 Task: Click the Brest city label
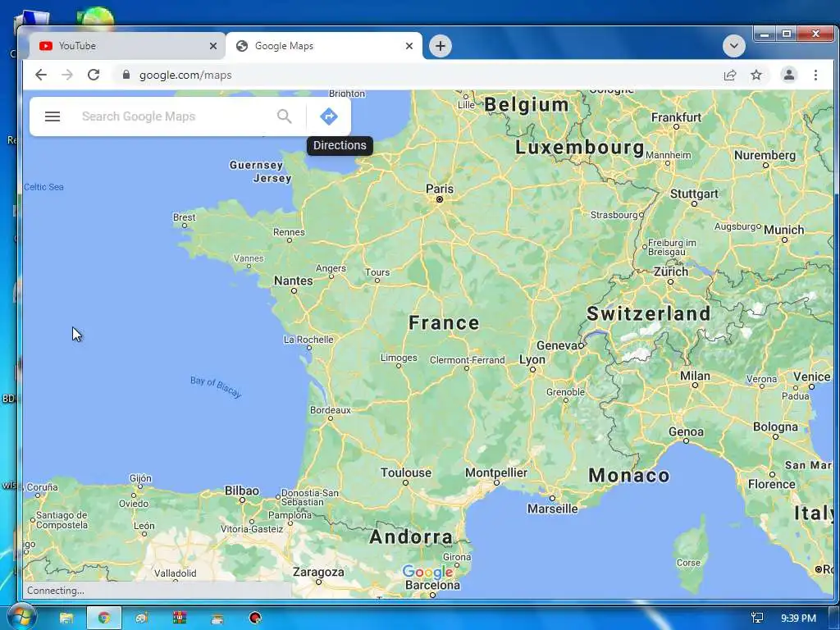pos(185,217)
